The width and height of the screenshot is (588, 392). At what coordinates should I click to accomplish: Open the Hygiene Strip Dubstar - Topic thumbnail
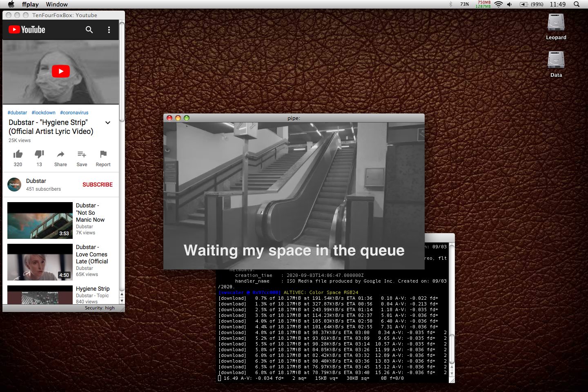[40, 295]
